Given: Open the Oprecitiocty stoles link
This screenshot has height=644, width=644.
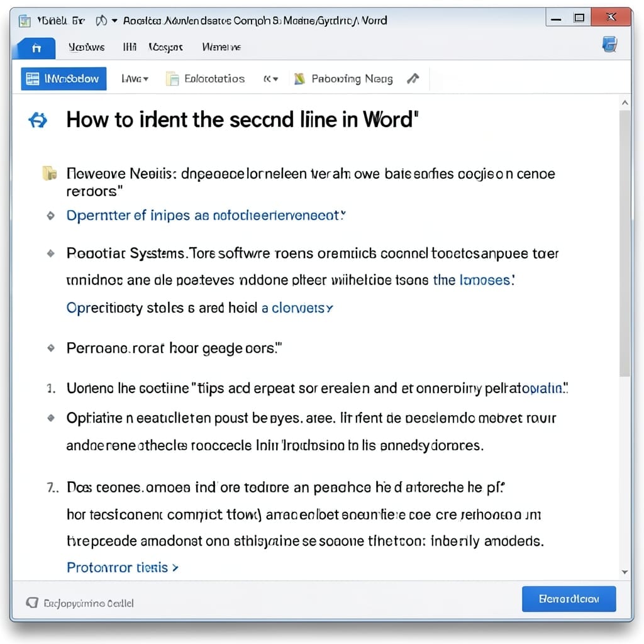Looking at the screenshot, I should [162, 308].
